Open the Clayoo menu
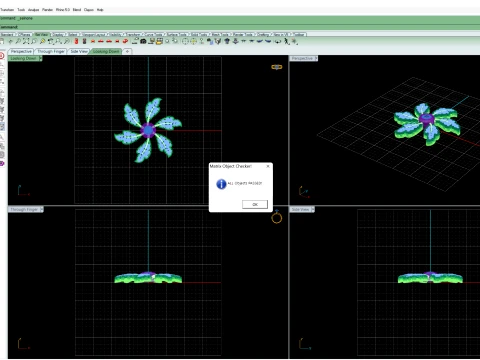 pyautogui.click(x=89, y=10)
